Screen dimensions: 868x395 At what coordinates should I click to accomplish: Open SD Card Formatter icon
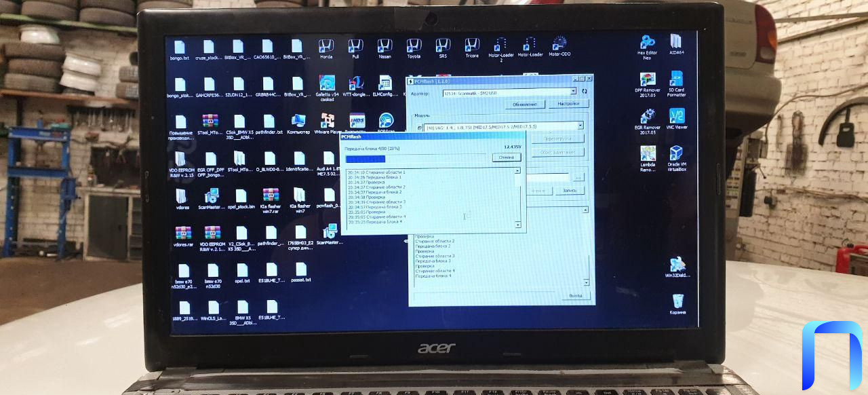pos(676,84)
